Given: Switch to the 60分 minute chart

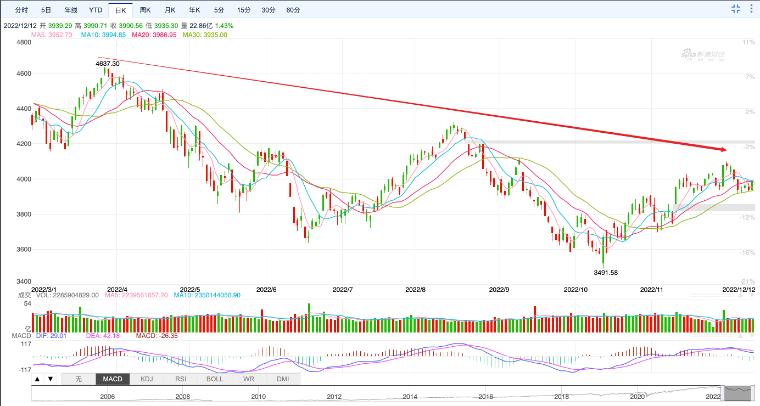Looking at the screenshot, I should (x=293, y=10).
